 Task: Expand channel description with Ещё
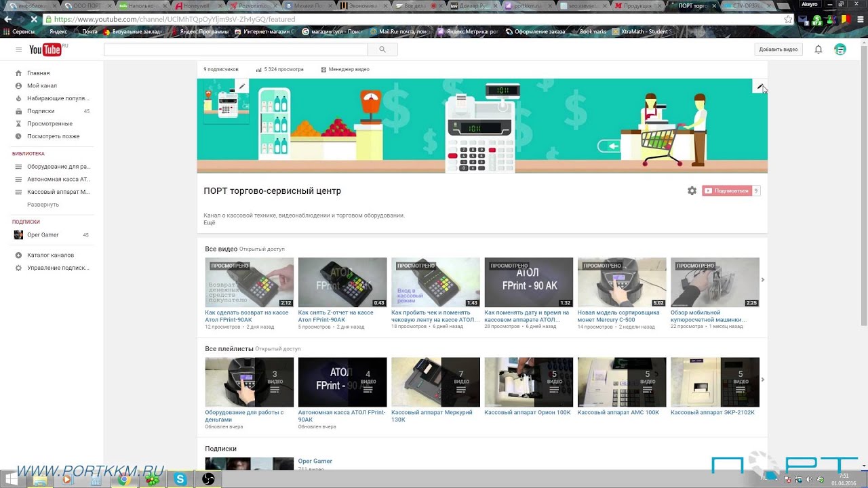pos(210,223)
